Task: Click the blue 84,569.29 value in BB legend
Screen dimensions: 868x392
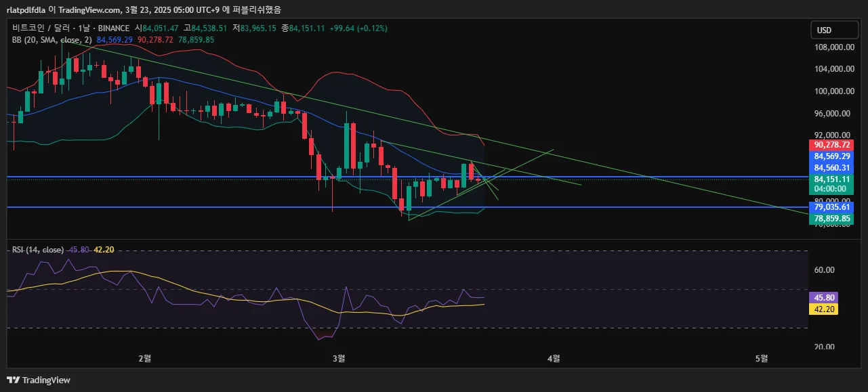Action: tap(115, 40)
